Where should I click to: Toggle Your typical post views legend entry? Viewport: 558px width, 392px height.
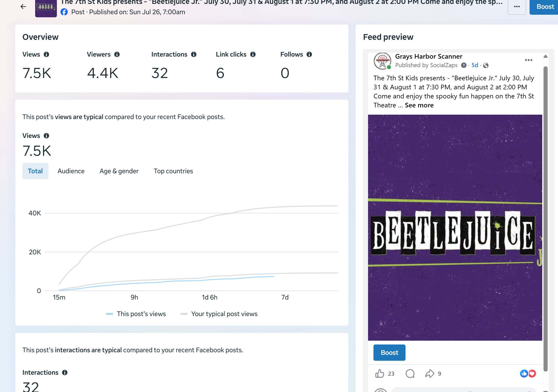[219, 314]
